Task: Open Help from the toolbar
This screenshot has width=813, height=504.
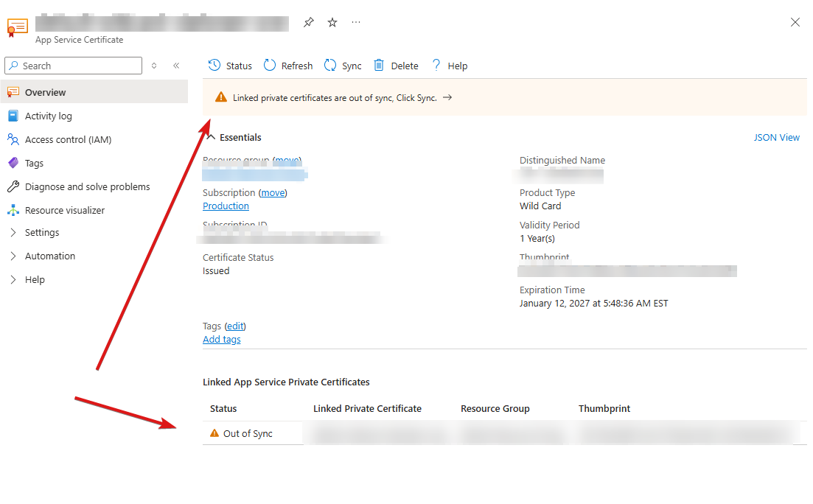Action: (450, 66)
